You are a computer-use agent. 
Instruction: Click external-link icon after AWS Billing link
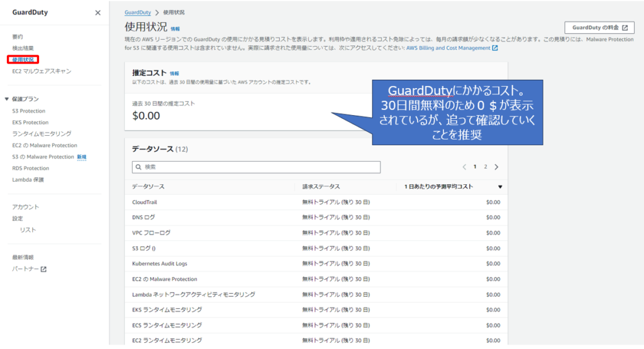495,48
